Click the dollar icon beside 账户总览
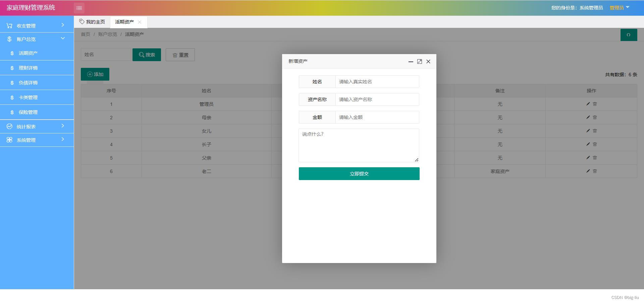 9,39
